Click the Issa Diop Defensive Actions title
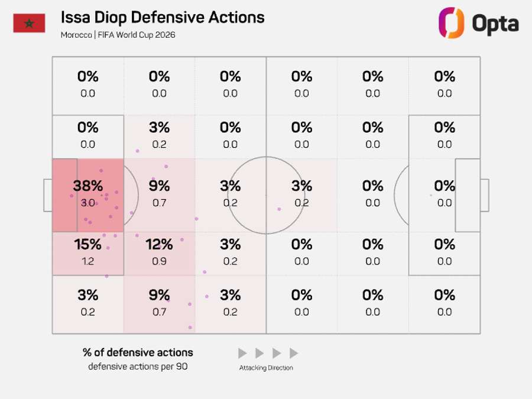 163,17
